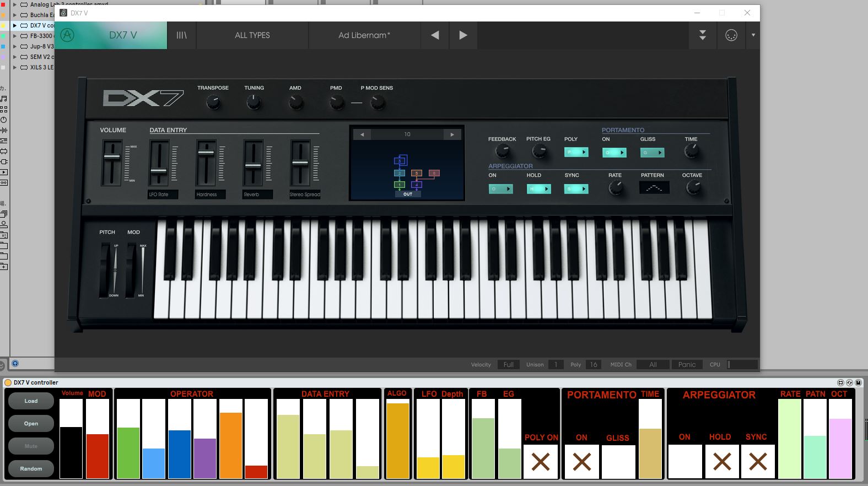Toggle Portamento GLISS checkbox in controller
This screenshot has width=868, height=486.
[x=618, y=462]
